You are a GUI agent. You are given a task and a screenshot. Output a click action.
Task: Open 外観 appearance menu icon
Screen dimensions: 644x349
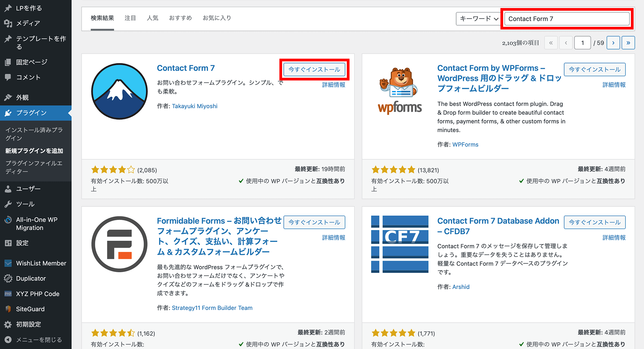point(8,98)
